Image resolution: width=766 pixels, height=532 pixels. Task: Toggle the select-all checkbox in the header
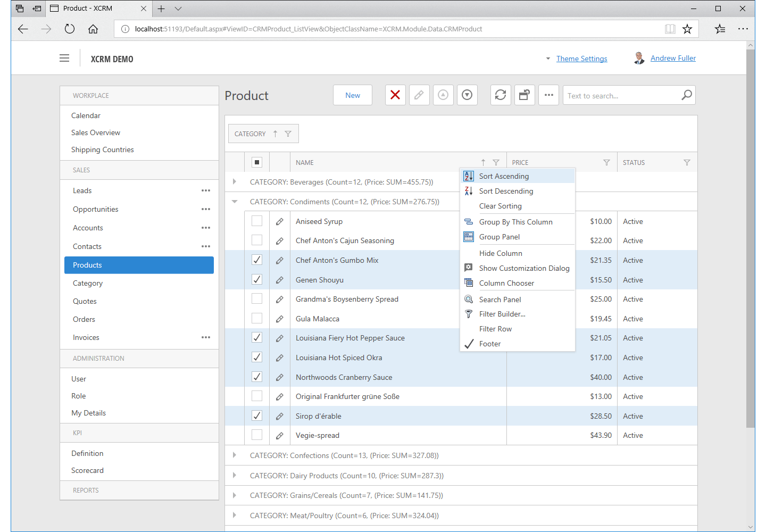click(x=257, y=162)
